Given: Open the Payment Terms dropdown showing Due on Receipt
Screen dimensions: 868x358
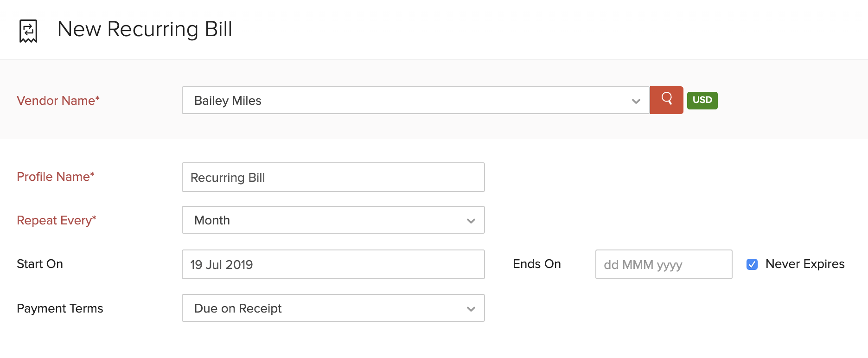Looking at the screenshot, I should coord(333,308).
